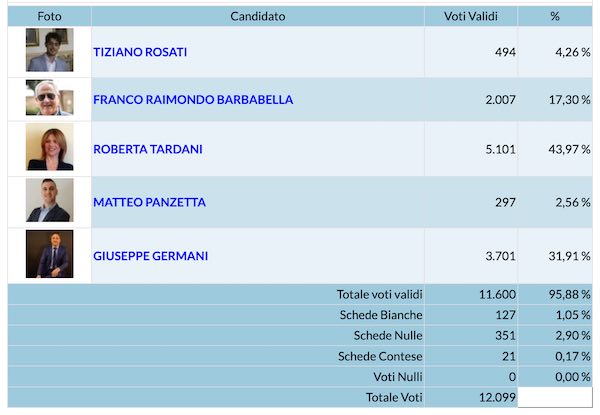Click the empty white cell beside Totale Voti
The width and height of the screenshot is (600, 415).
tap(555, 397)
